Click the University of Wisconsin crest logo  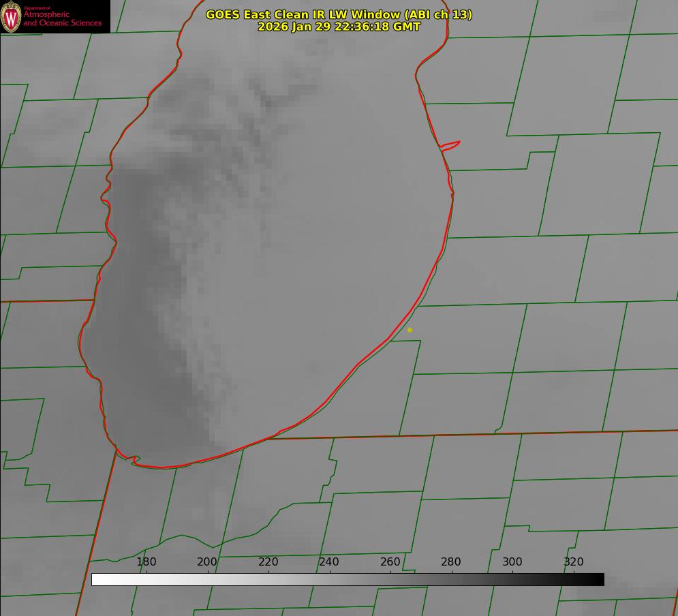click(11, 16)
